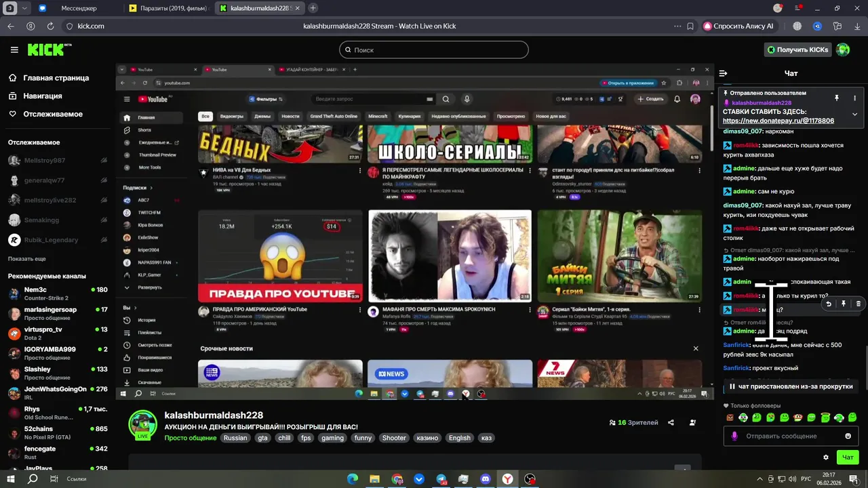This screenshot has height=488, width=868.
Task: Share the stream icon
Action: point(671,422)
